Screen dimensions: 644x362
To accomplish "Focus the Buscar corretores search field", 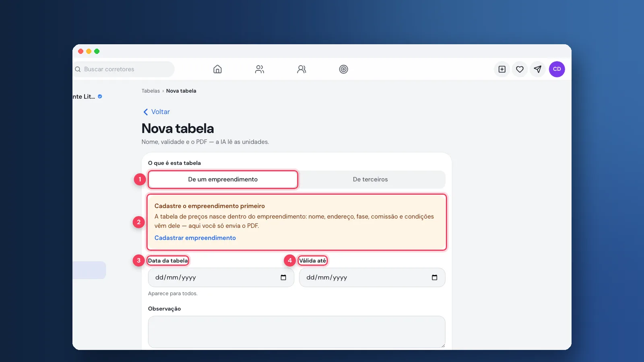I will click(x=124, y=69).
